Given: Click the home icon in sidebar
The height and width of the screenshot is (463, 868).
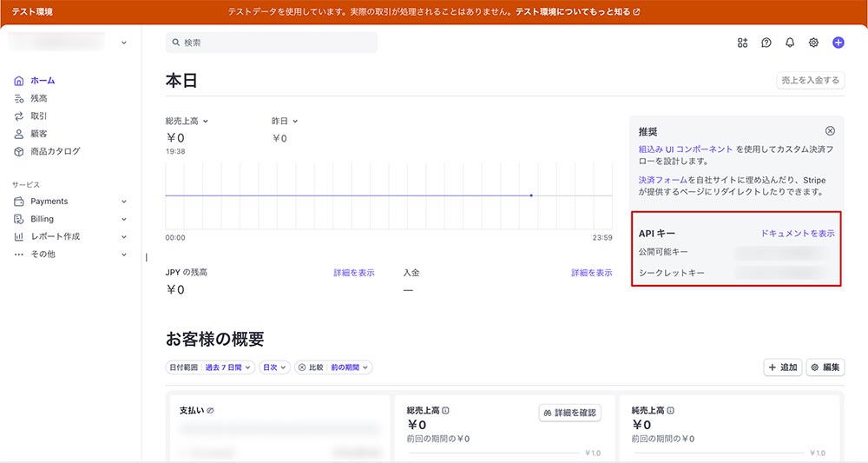Looking at the screenshot, I should pos(19,81).
